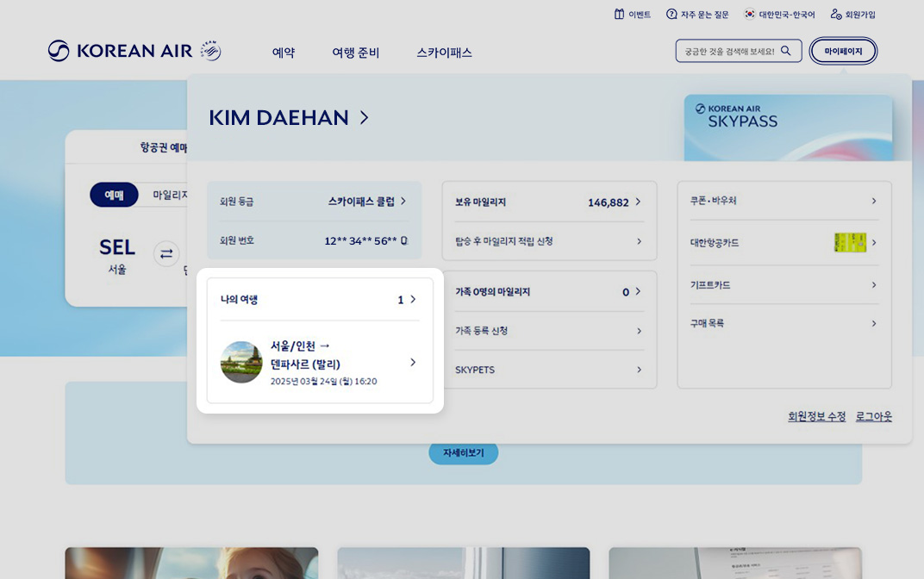Viewport: 924px width, 579px height.
Task: Open the 이벤트 events icon link
Action: click(619, 14)
